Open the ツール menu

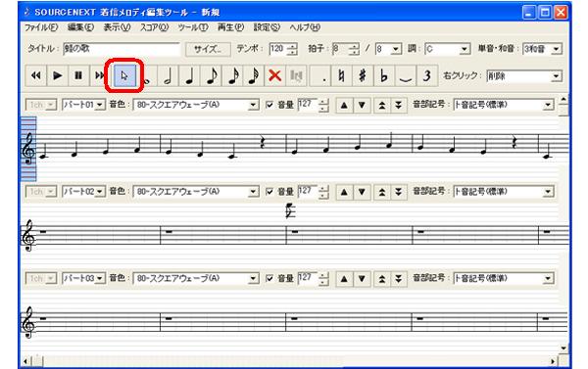[x=193, y=27]
